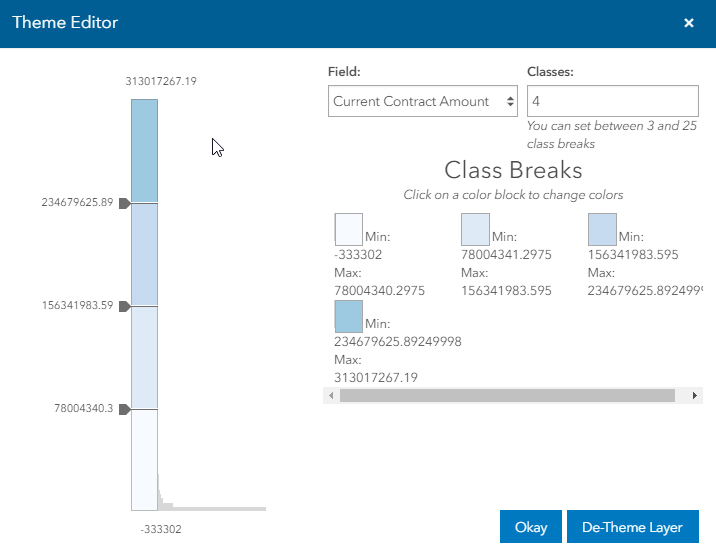Click the break handle at 234679625.89
The image size is (716, 558).
pyautogui.click(x=125, y=203)
